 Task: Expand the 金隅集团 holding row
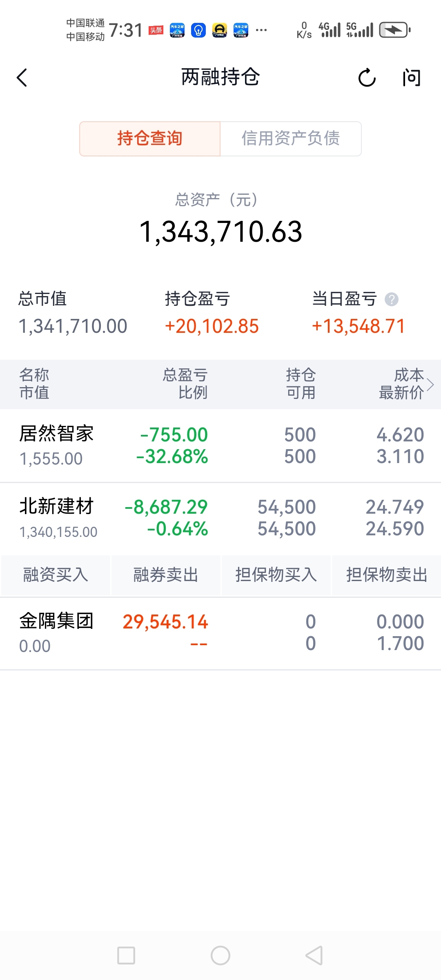pos(220,633)
